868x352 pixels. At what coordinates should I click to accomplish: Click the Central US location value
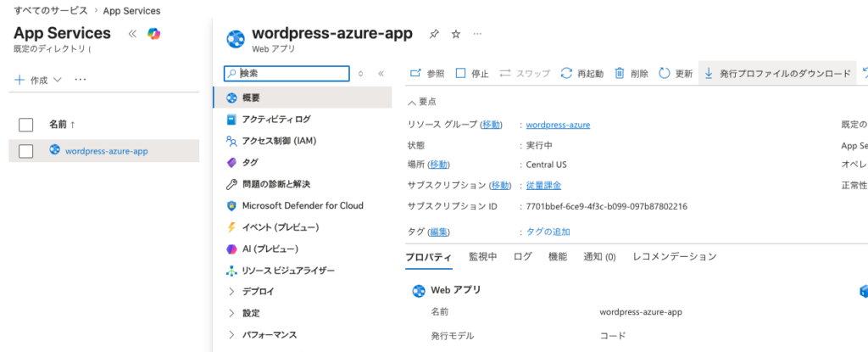tap(547, 165)
